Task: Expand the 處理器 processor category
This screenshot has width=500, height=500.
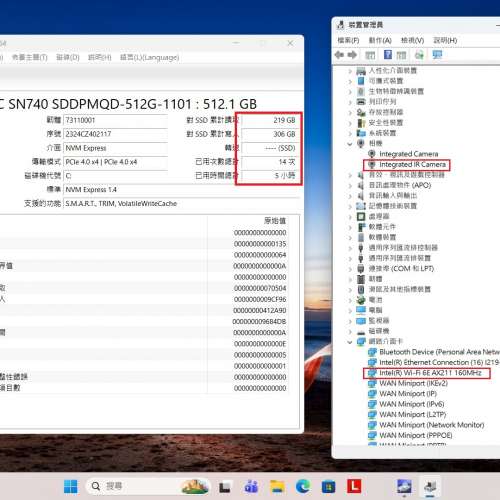Action: 350,217
